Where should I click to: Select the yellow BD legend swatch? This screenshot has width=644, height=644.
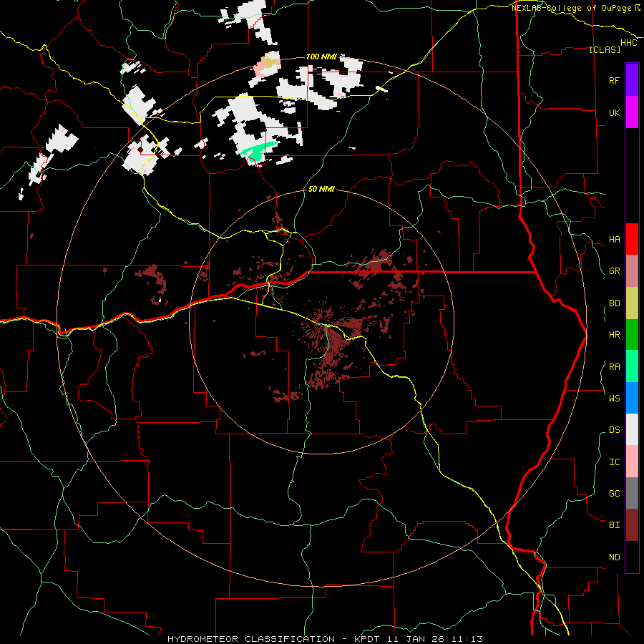click(632, 303)
